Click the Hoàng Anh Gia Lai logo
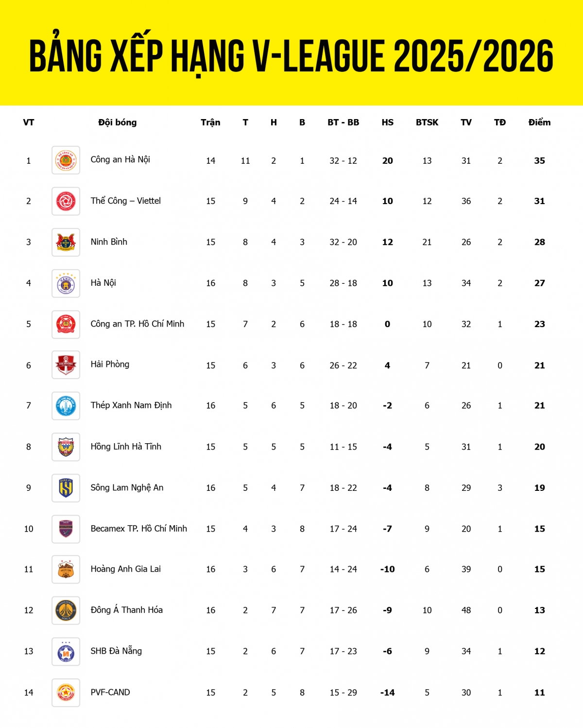This screenshot has width=583, height=728. [66, 570]
